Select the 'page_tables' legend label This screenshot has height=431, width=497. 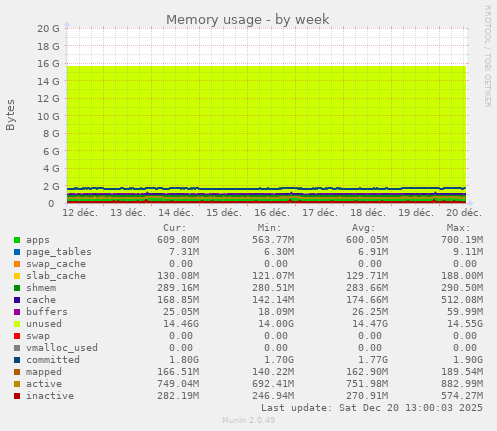click(x=59, y=252)
